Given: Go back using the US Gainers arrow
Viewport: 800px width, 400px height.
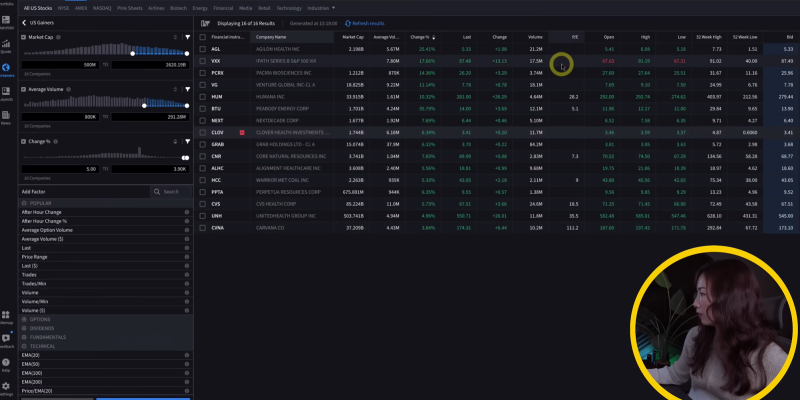Looking at the screenshot, I should coord(24,21).
